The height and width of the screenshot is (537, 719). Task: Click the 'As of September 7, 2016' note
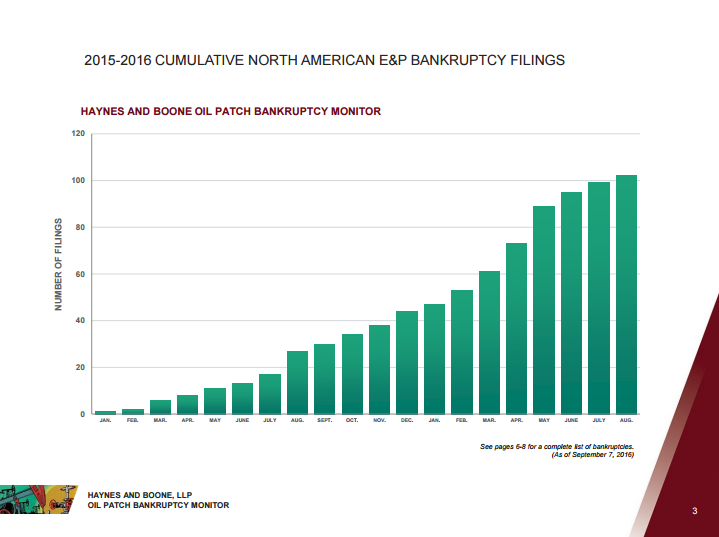tap(593, 454)
